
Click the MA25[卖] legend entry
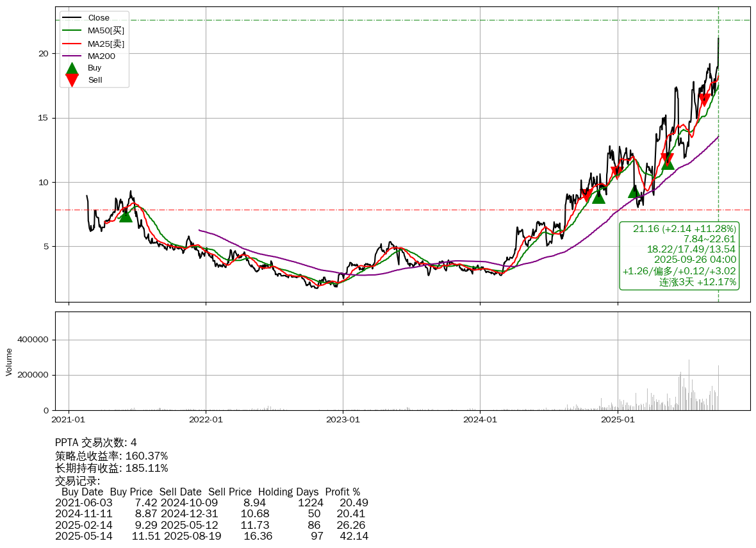tap(106, 44)
